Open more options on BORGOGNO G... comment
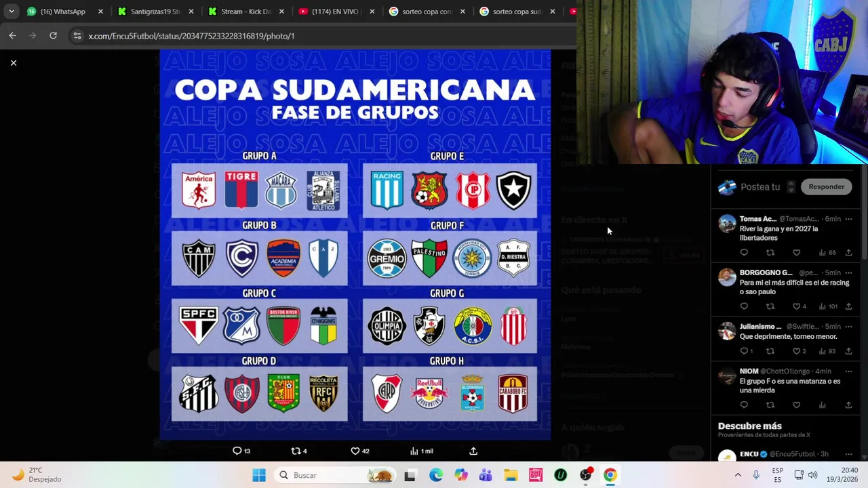Image resolution: width=868 pixels, height=488 pixels. pyautogui.click(x=848, y=272)
